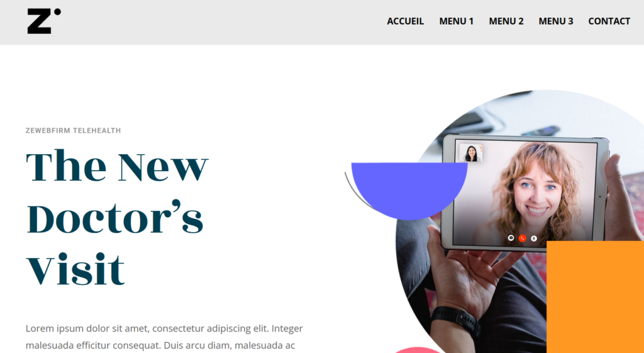This screenshot has height=353, width=644.
Task: Click the camera icon on the tablet screen
Action: (511, 238)
